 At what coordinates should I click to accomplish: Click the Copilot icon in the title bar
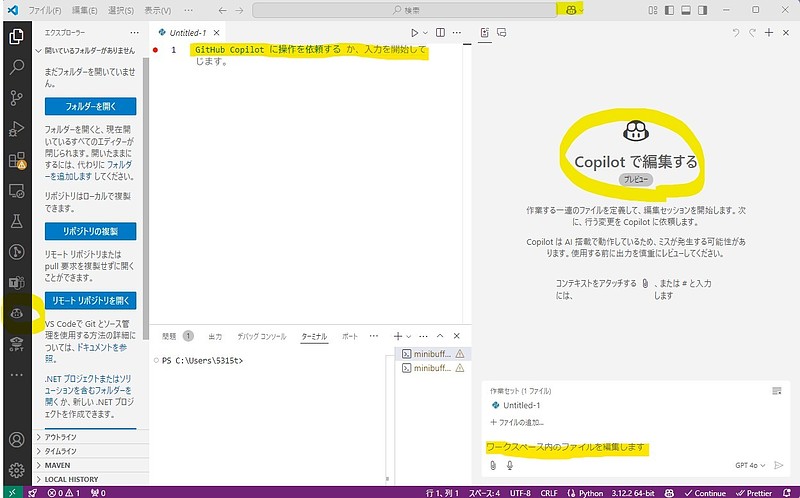571,9
